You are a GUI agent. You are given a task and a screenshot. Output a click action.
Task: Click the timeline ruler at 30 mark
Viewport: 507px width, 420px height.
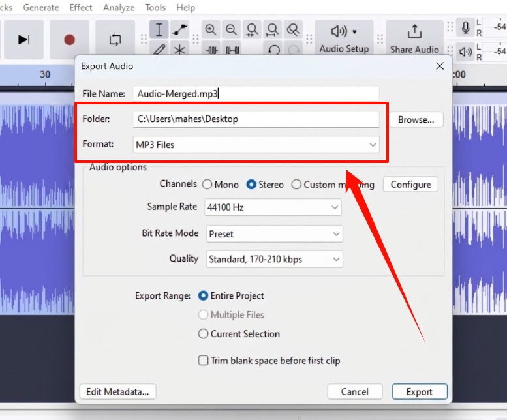[45, 75]
